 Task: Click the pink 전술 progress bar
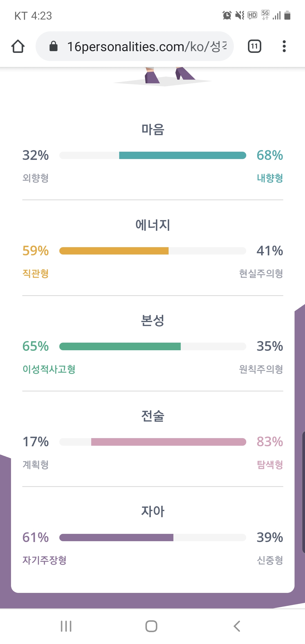click(x=168, y=442)
